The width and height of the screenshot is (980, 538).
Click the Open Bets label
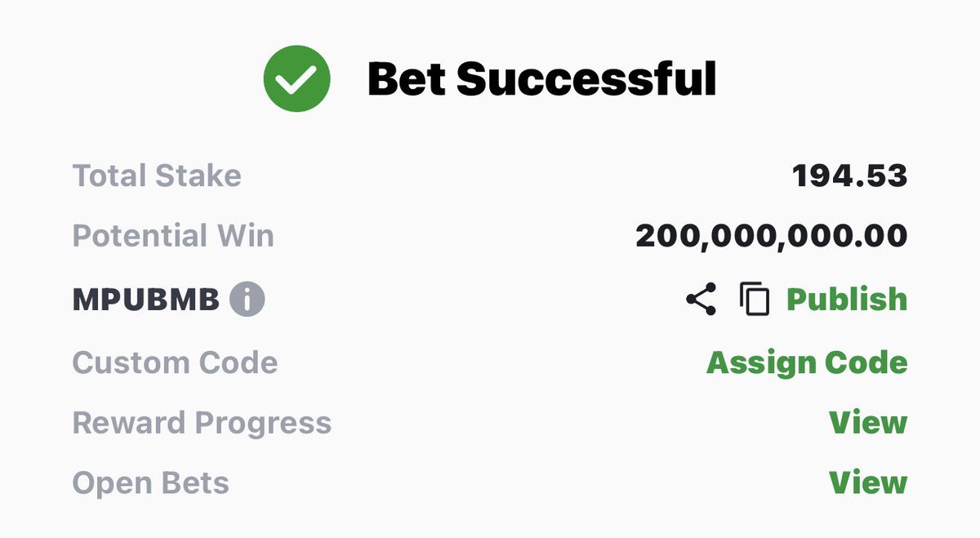pyautogui.click(x=151, y=483)
